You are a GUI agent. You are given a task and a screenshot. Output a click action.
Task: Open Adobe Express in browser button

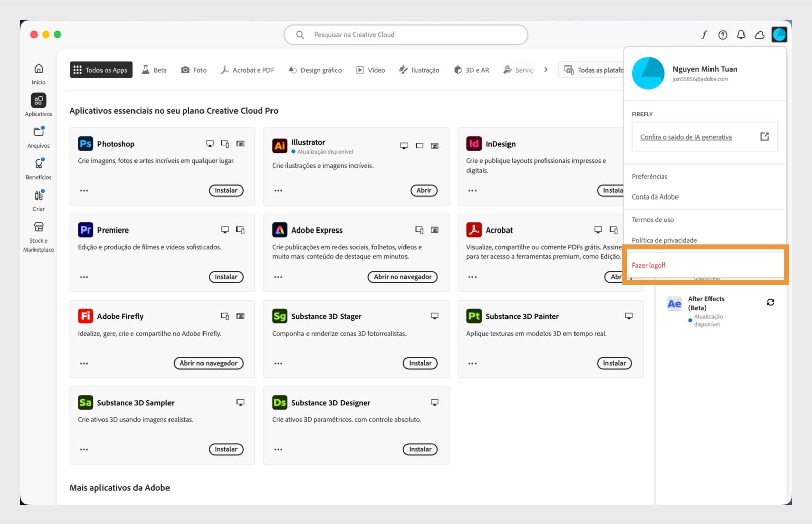click(402, 277)
